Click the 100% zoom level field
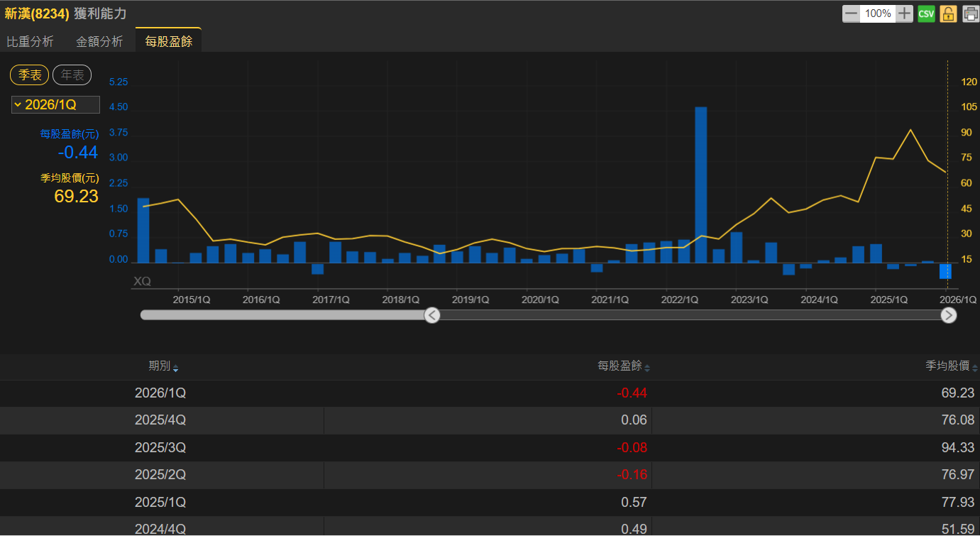 pos(878,13)
